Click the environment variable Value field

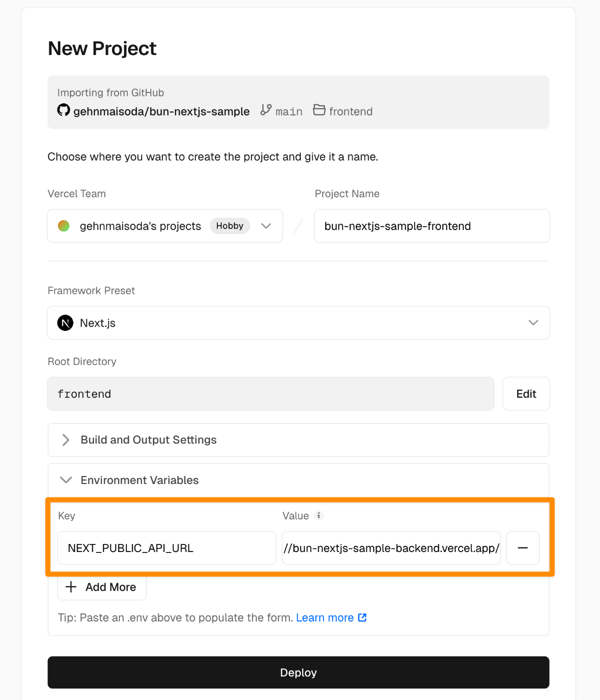(391, 548)
